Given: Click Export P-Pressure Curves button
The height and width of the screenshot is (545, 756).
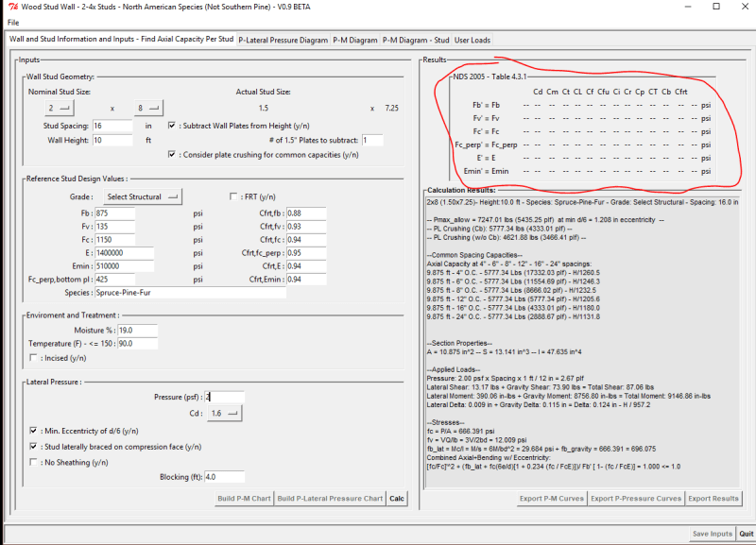Looking at the screenshot, I should (x=636, y=499).
